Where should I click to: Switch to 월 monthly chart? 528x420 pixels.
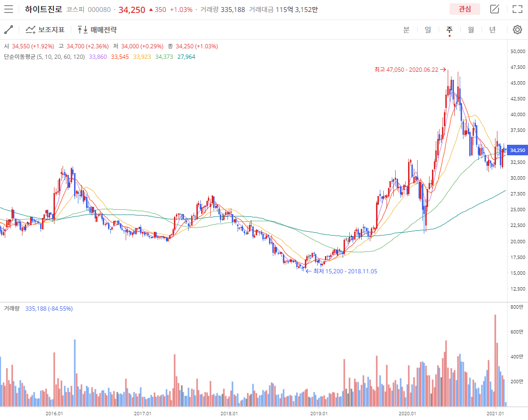pos(471,30)
